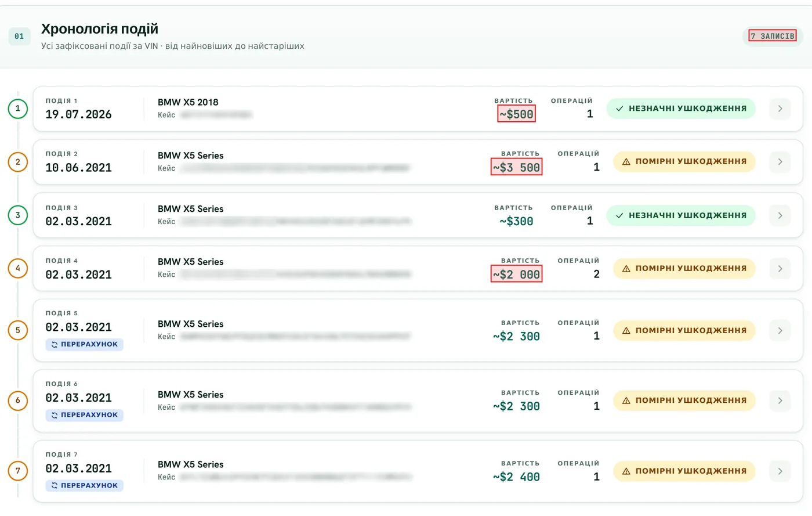Jump to timeline marker number 2
Image resolution: width=812 pixels, height=516 pixels.
pos(18,162)
